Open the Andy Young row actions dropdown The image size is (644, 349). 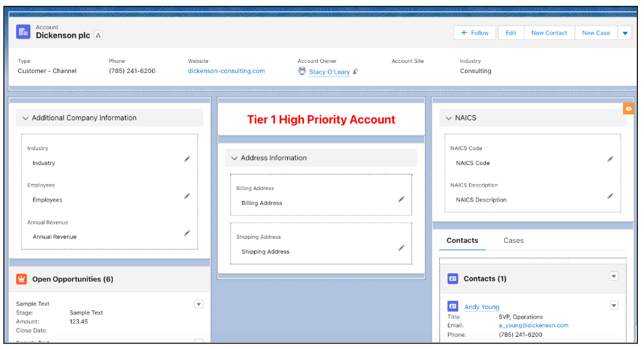(x=614, y=306)
